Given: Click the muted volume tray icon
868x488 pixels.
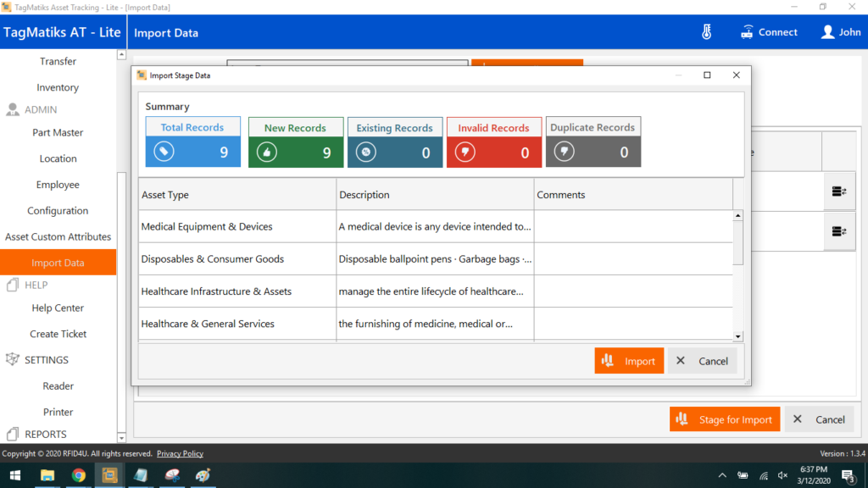Looking at the screenshot, I should click(x=782, y=476).
